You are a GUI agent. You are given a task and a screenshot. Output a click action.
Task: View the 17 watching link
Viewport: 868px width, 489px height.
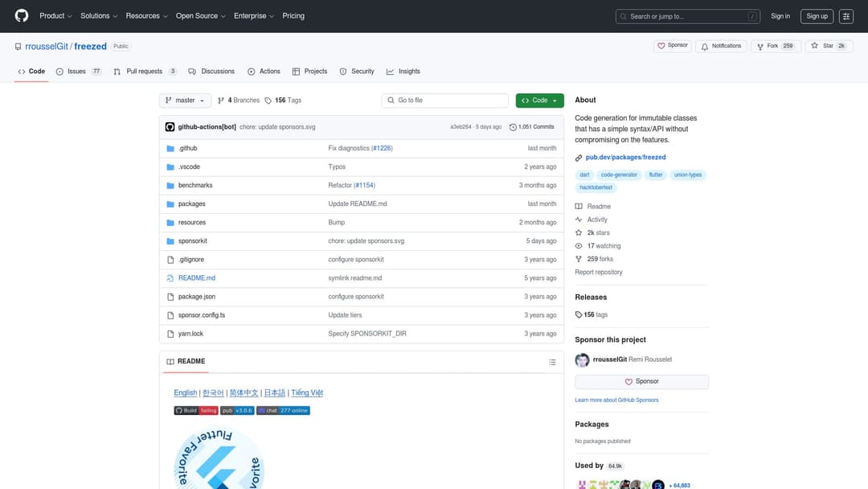pyautogui.click(x=604, y=246)
